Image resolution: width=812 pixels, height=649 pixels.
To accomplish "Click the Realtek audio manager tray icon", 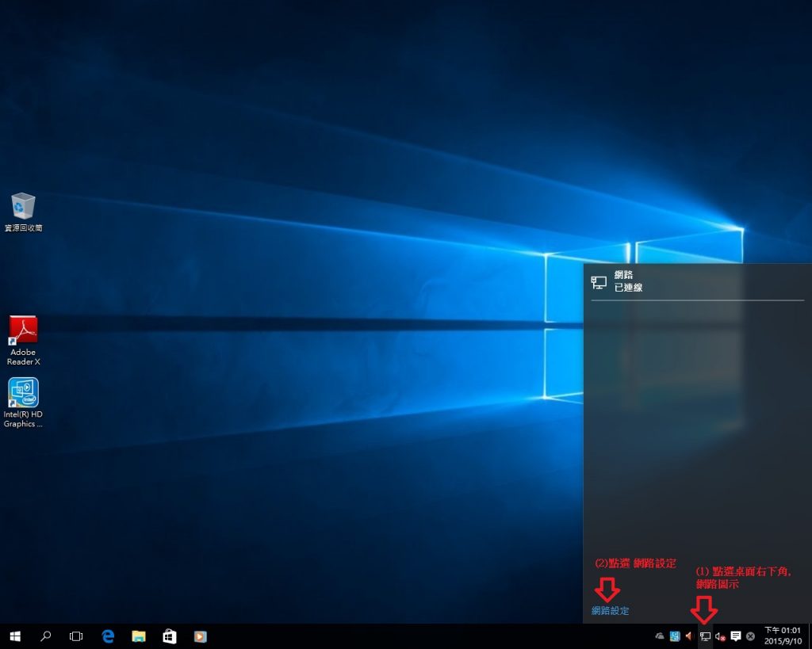I will 689,636.
